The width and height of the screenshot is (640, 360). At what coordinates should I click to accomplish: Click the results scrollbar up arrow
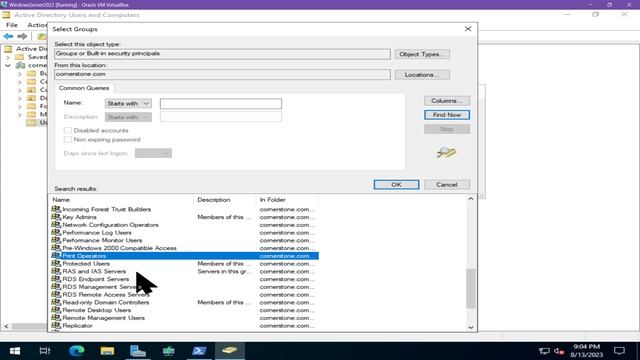coord(471,199)
